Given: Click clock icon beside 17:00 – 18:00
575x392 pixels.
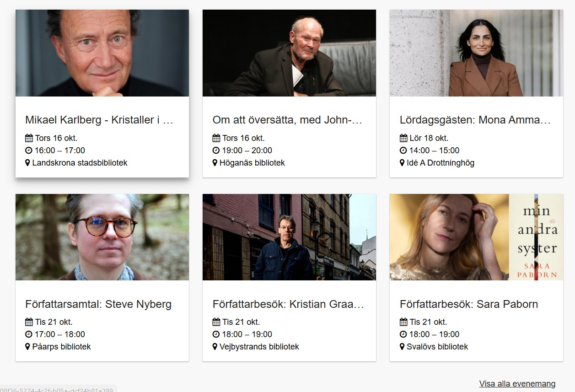Looking at the screenshot, I should click(29, 334).
